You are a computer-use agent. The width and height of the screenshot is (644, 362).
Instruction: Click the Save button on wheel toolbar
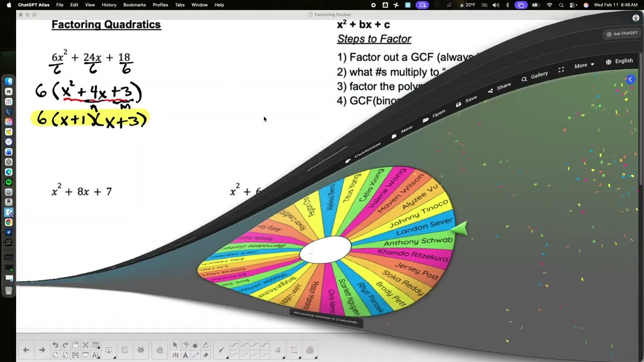pyautogui.click(x=467, y=102)
